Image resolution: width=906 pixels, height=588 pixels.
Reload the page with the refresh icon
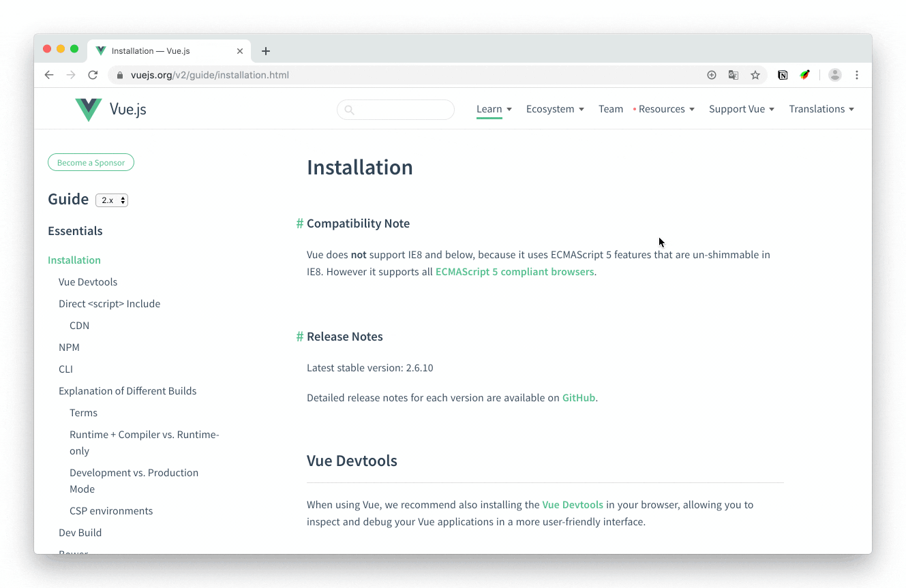[x=93, y=75]
